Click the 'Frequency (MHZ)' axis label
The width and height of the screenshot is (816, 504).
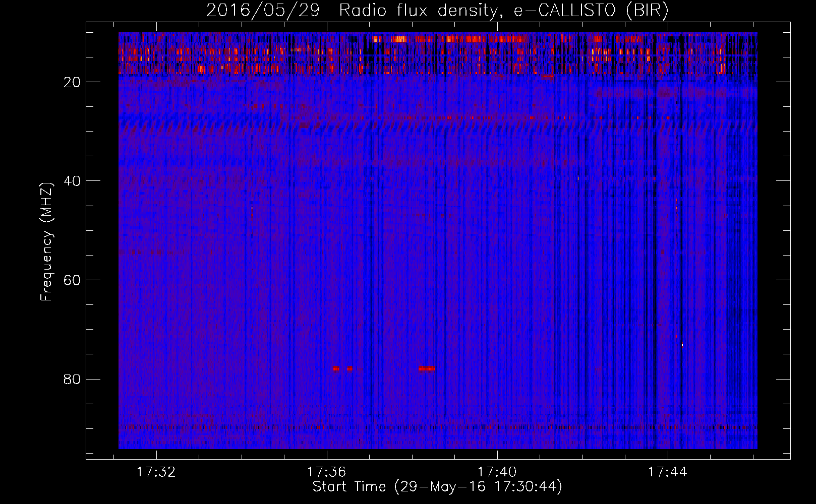coord(46,242)
